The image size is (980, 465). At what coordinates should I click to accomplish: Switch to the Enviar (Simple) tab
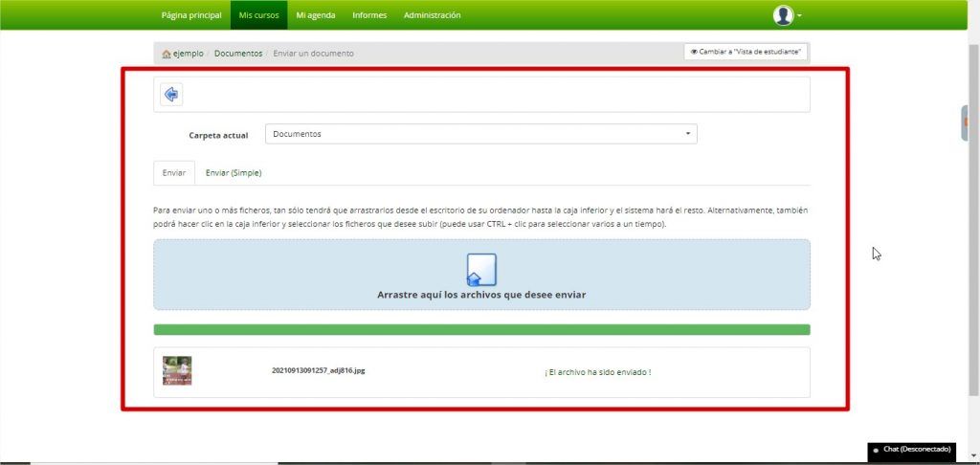[x=234, y=173]
